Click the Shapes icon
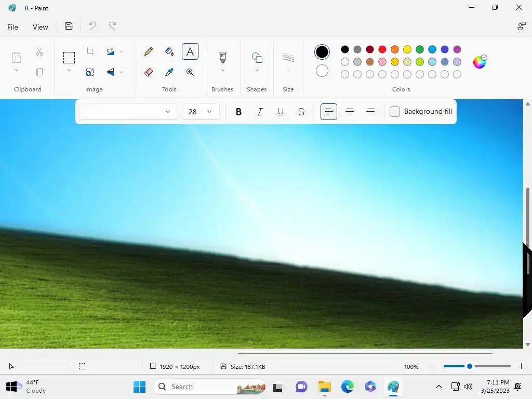 point(257,58)
